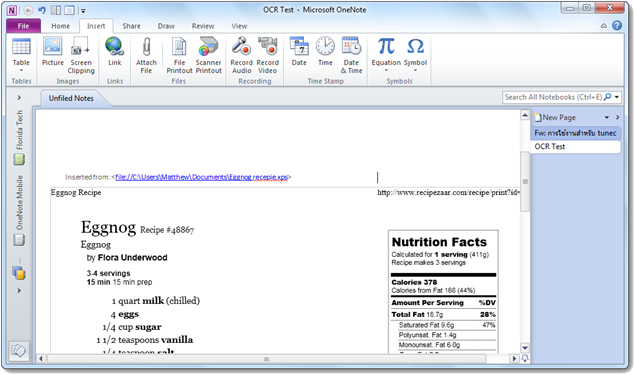The height and width of the screenshot is (374, 634).
Task: Open the Review tab
Action: coord(203,26)
